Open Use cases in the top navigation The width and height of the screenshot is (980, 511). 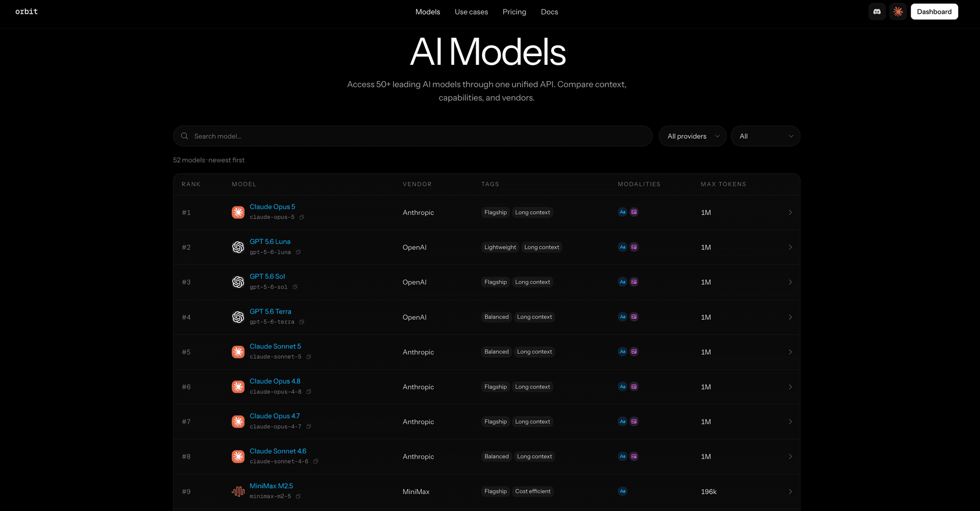point(471,12)
